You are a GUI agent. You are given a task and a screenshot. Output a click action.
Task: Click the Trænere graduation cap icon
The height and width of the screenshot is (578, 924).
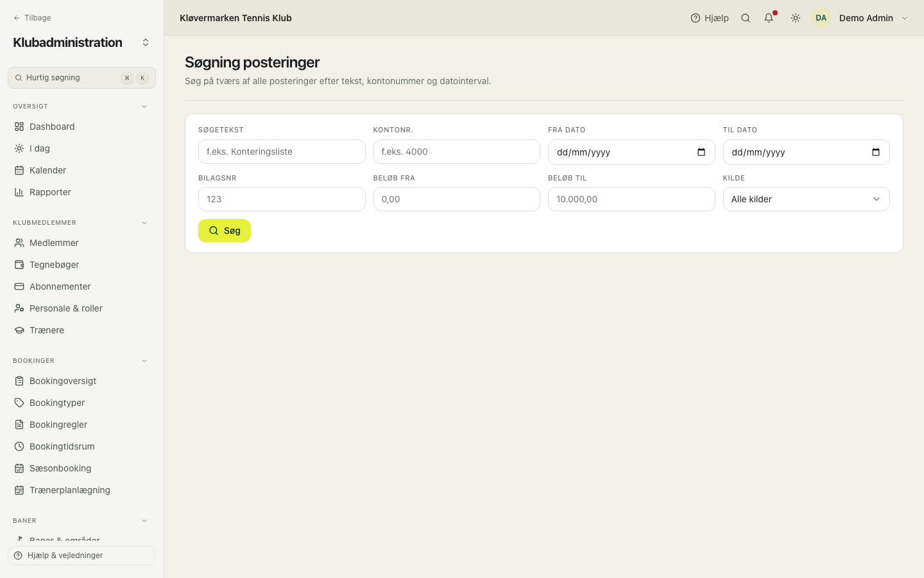click(19, 330)
